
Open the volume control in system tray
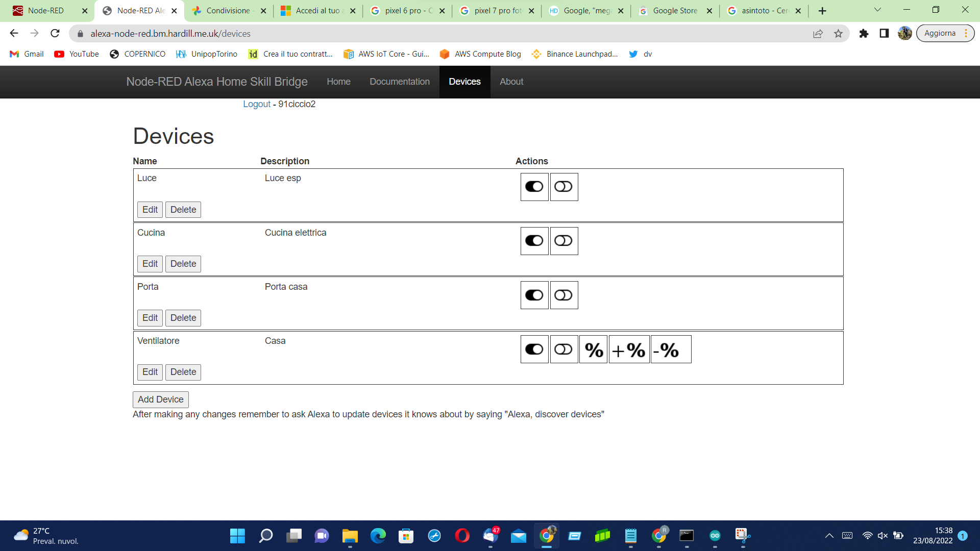883,536
